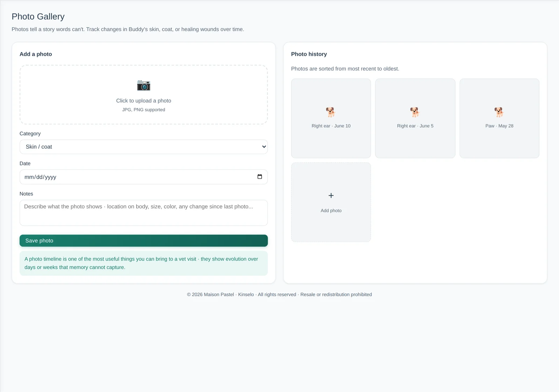The image size is (559, 392).
Task: Click the JPG, PNG supported text
Action: (x=144, y=110)
